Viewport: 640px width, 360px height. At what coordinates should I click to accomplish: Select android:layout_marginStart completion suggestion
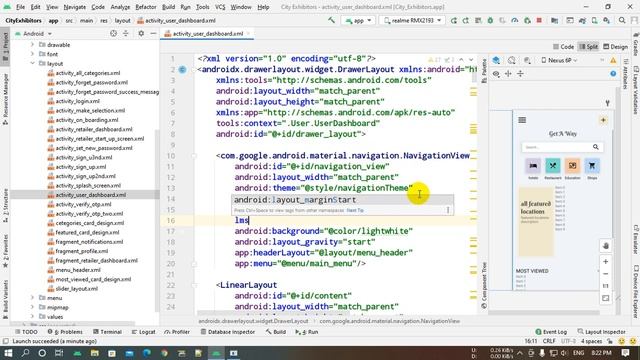point(342,200)
